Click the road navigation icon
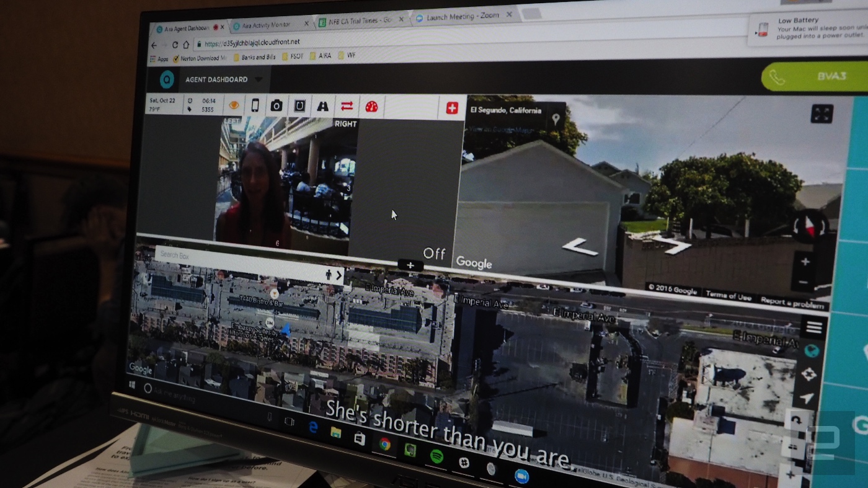The image size is (868, 488). [322, 106]
